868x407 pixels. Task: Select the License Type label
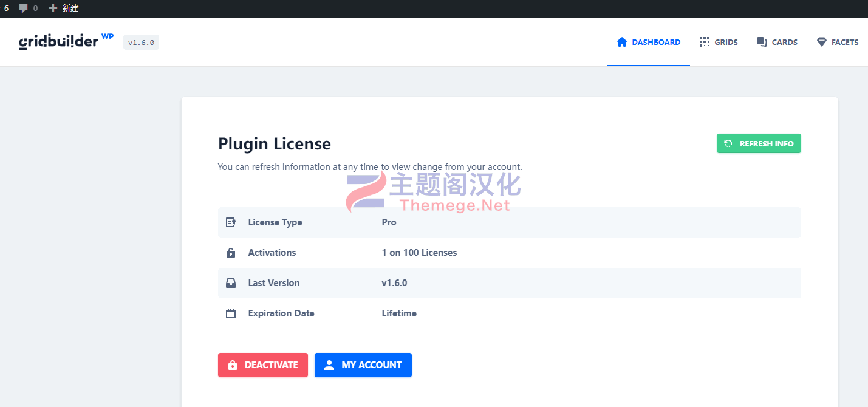click(x=275, y=222)
